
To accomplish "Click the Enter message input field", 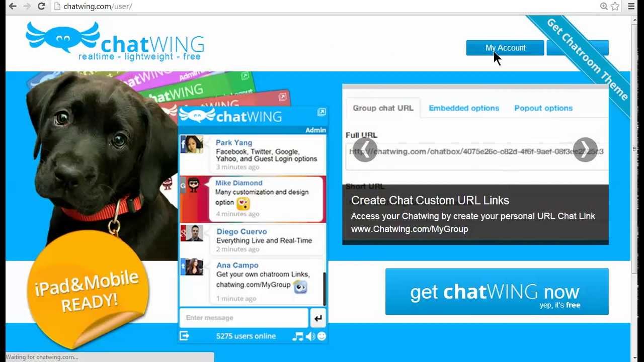I will 244,318.
